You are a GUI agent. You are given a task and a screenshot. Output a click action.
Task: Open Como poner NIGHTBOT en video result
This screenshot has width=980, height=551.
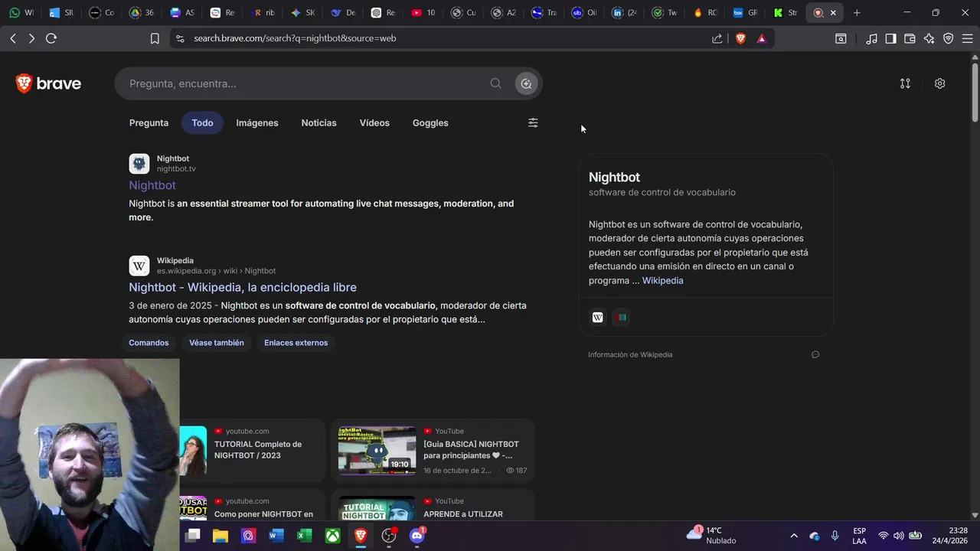(x=263, y=514)
